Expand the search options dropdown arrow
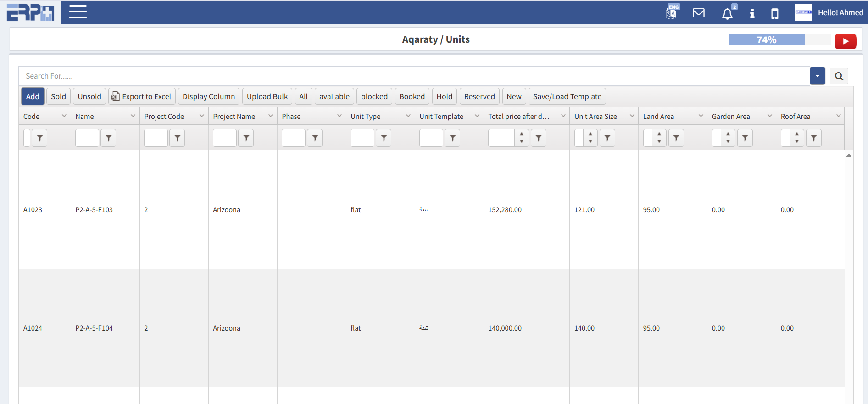The height and width of the screenshot is (404, 868). pos(817,76)
